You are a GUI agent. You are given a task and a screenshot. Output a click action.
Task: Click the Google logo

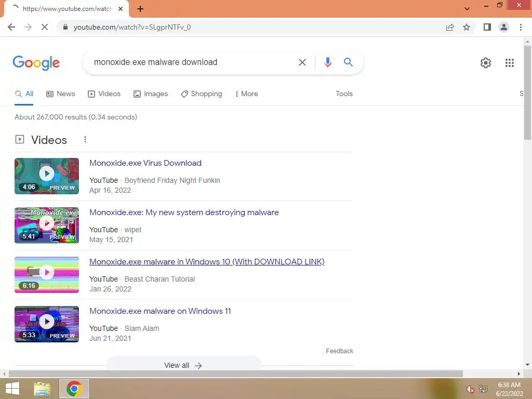(36, 63)
